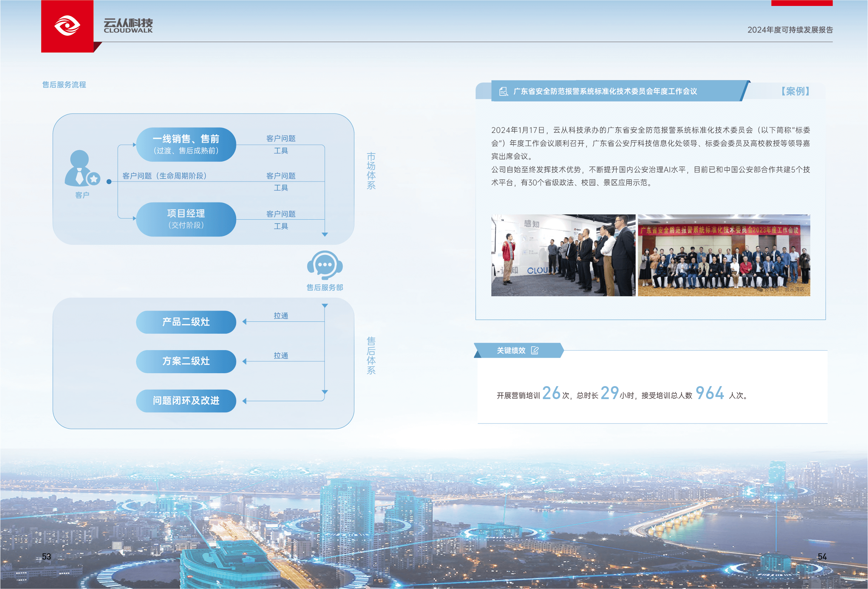Click the document search icon in case header
This screenshot has height=589, width=868.
point(504,91)
